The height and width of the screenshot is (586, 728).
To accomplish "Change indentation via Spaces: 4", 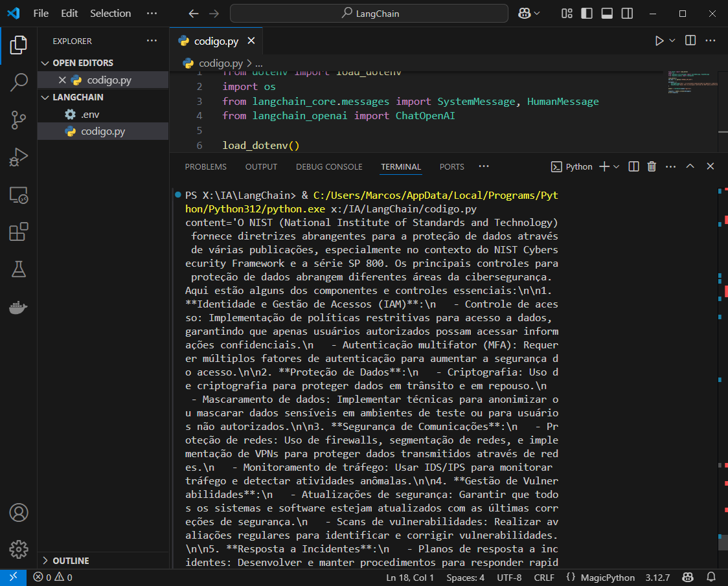I will [465, 578].
